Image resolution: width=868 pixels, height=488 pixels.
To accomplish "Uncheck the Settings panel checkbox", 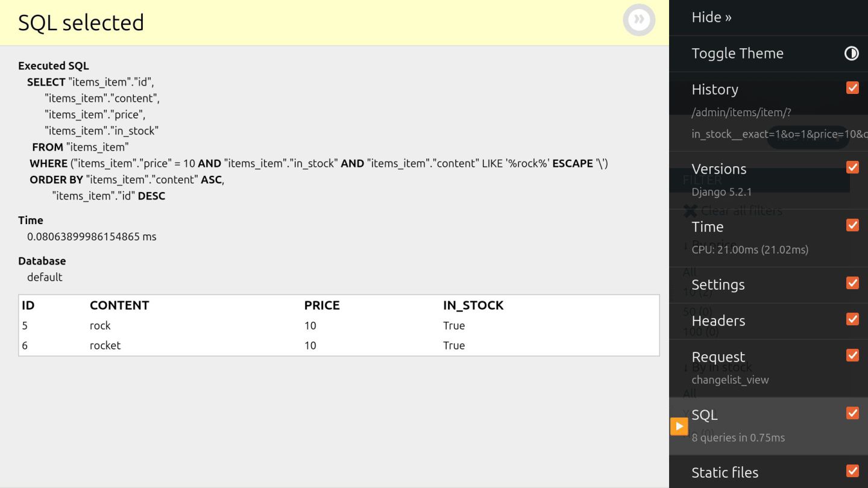I will click(852, 283).
